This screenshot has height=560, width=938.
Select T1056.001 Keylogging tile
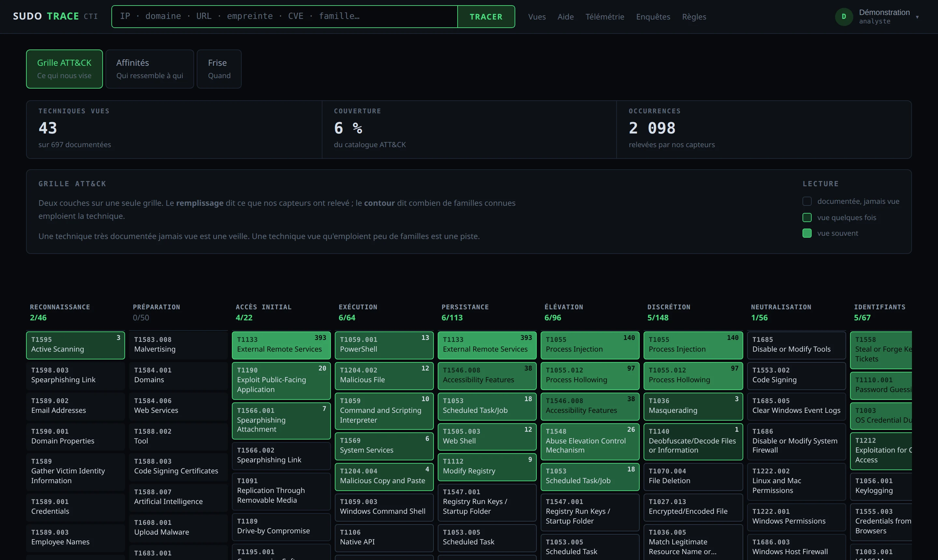[x=881, y=486]
